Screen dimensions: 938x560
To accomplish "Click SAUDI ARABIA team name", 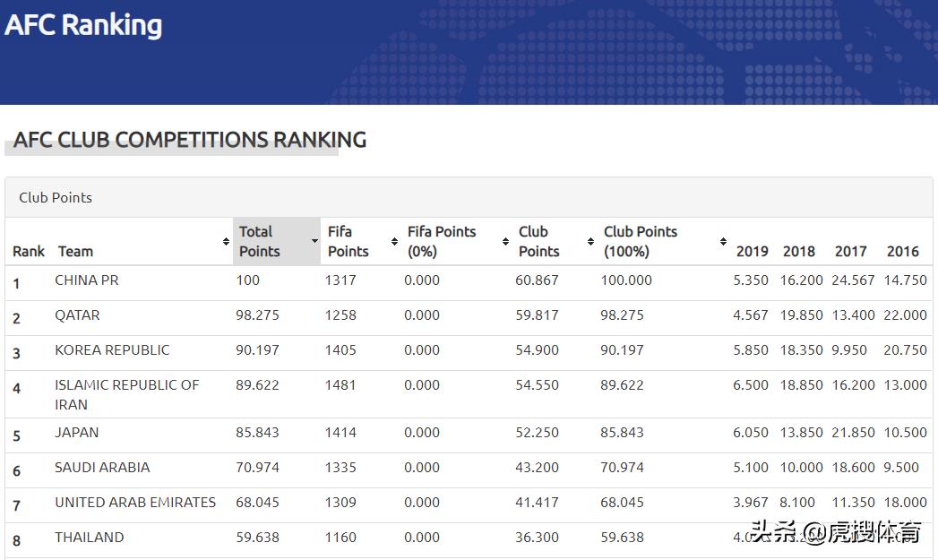I will (x=102, y=468).
